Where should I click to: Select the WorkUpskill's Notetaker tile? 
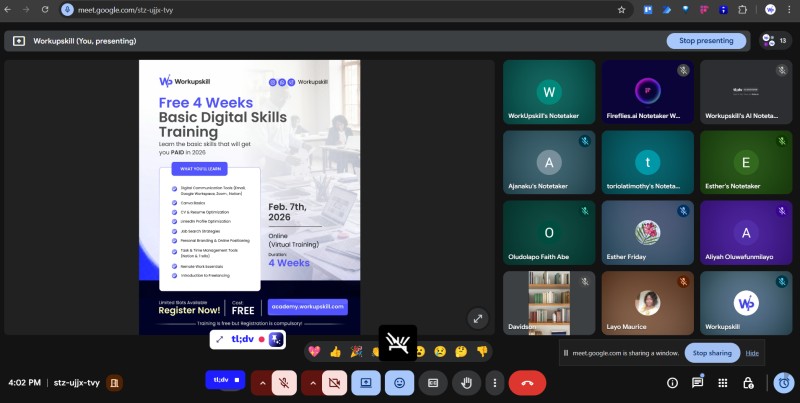[549, 92]
